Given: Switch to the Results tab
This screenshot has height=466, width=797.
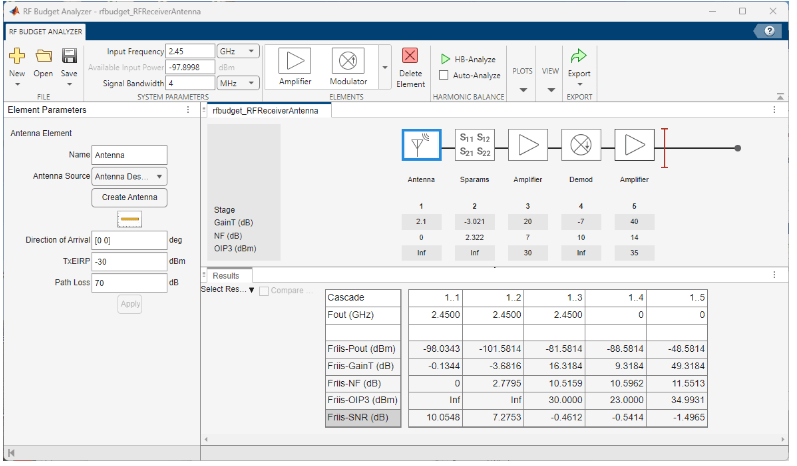Looking at the screenshot, I should pyautogui.click(x=228, y=275).
